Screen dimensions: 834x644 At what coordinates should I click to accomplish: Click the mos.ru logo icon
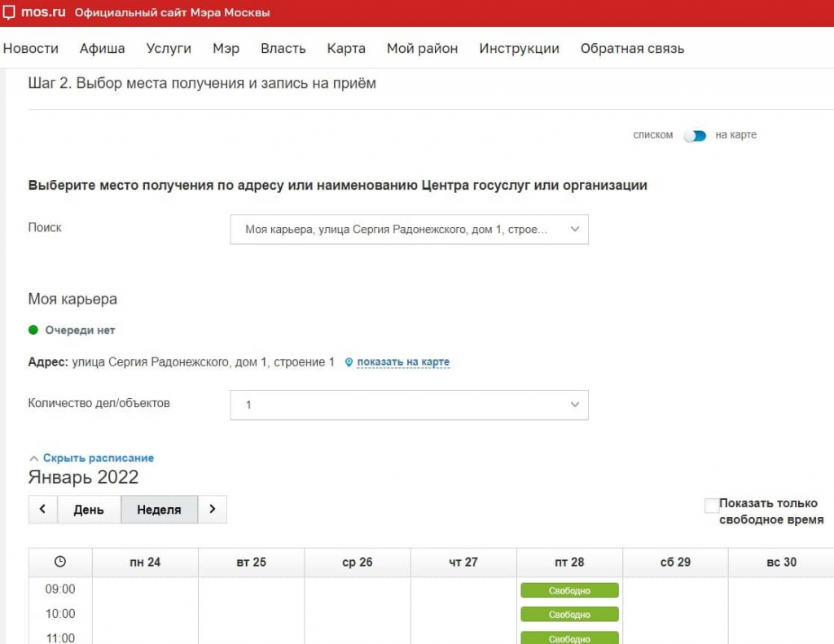(x=9, y=13)
